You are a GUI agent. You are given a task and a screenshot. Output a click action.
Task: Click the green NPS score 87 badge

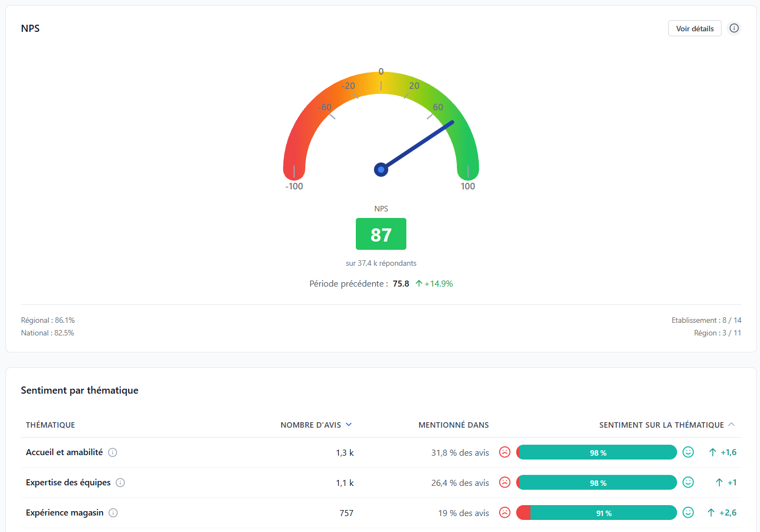point(381,234)
